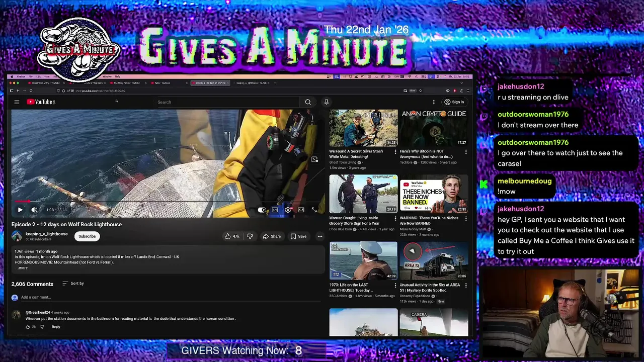644x362 pixels.
Task: Dislike the @Greenhead24 comment
Action: pyautogui.click(x=42, y=327)
